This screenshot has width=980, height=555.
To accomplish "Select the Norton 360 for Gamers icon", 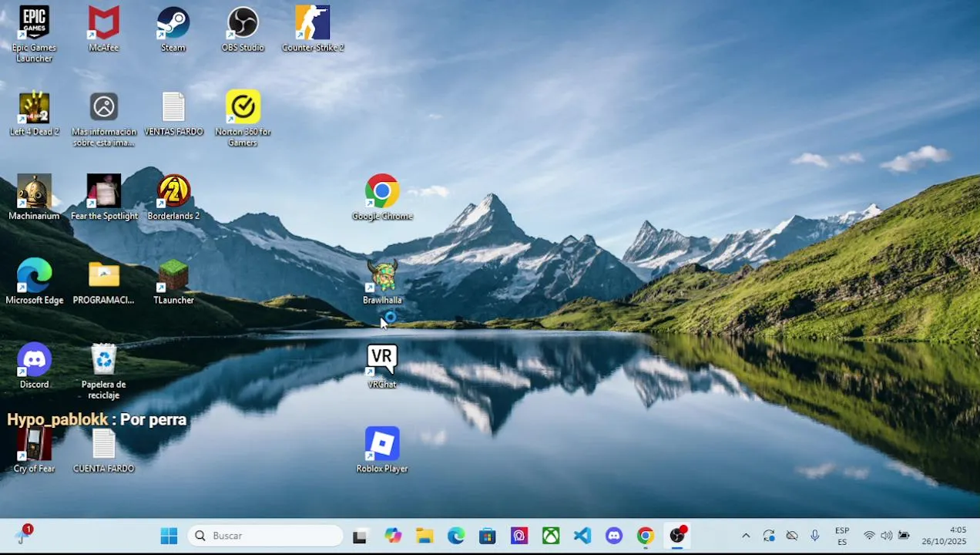I will (243, 119).
